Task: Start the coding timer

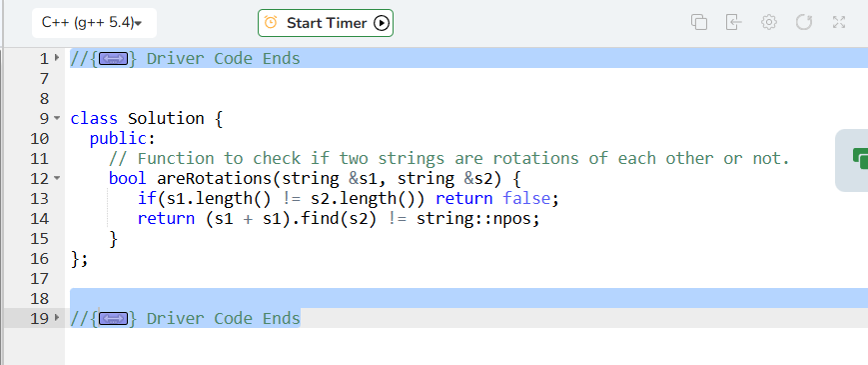Action: tap(326, 23)
